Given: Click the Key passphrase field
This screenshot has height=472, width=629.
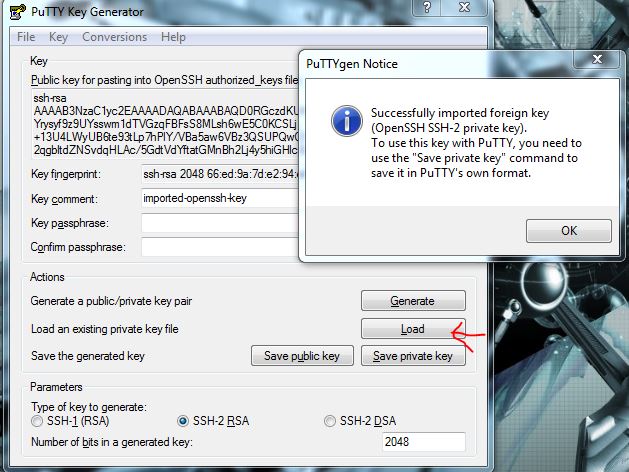Looking at the screenshot, I should (220, 223).
